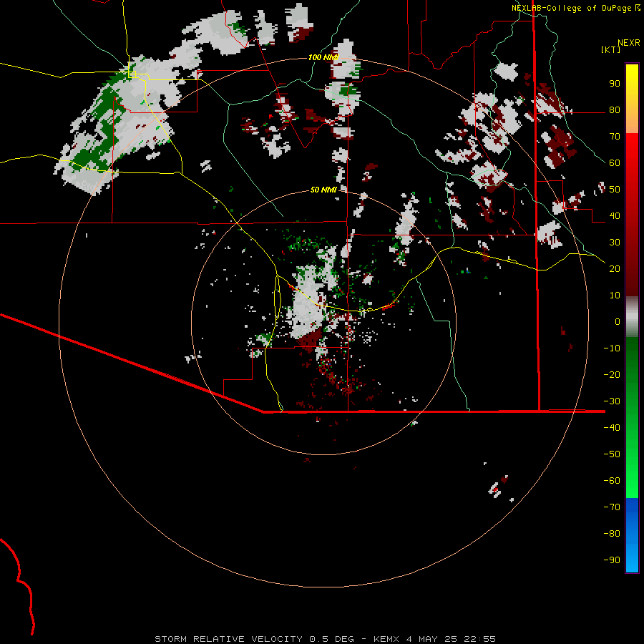Click the -40 value on velocity scale

coord(612,428)
